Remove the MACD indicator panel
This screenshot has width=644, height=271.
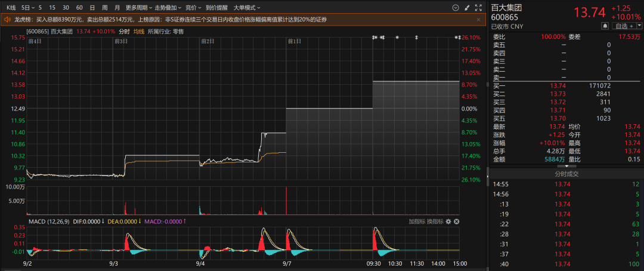456,221
